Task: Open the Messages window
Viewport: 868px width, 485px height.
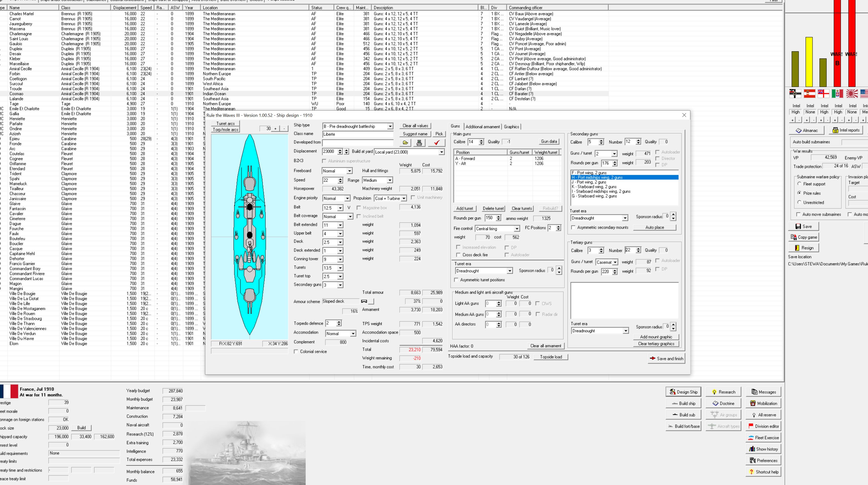Action: [x=763, y=392]
